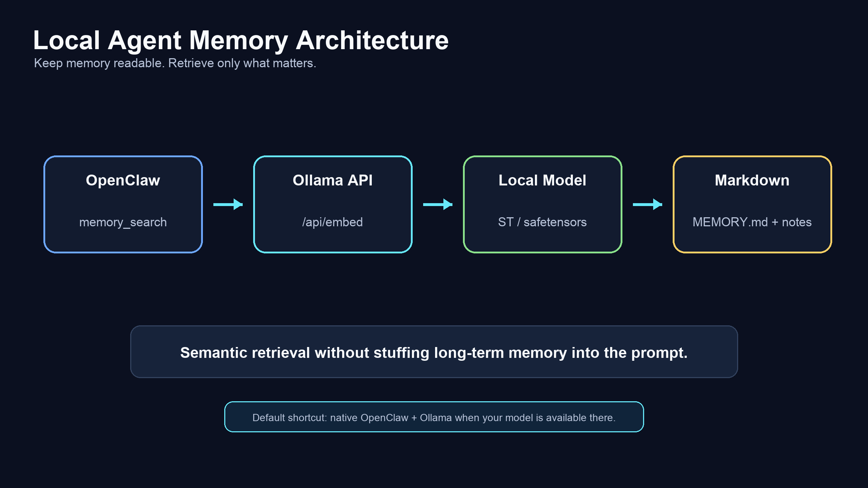Select the Markdown box heading

coord(752,180)
